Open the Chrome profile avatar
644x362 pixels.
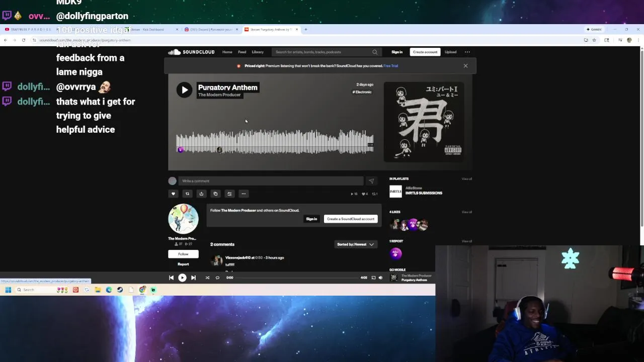629,40
